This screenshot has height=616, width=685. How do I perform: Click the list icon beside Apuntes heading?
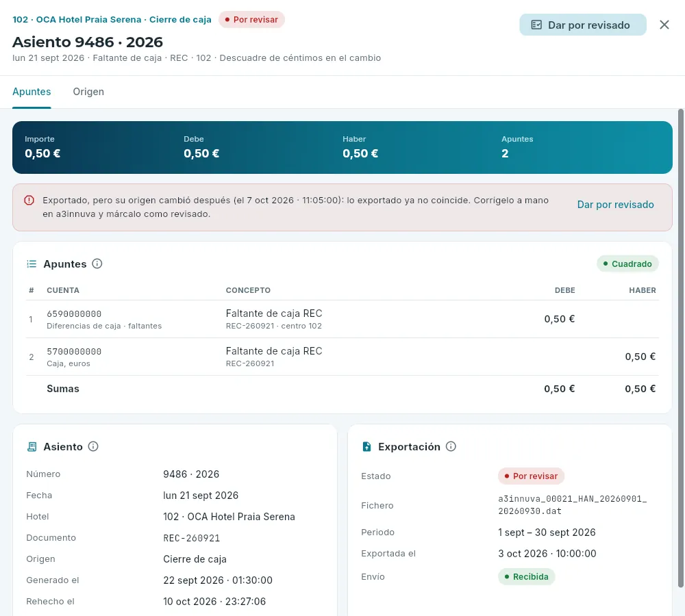pos(32,264)
